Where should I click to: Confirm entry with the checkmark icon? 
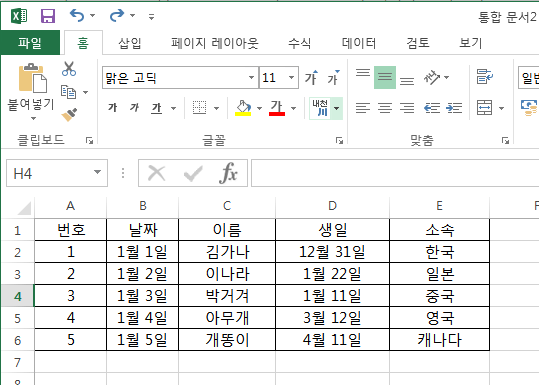pos(192,173)
